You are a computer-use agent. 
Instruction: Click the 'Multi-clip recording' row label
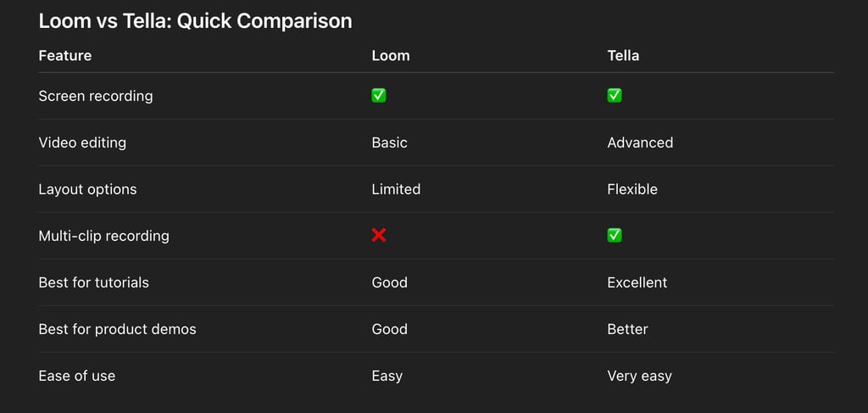(x=103, y=236)
